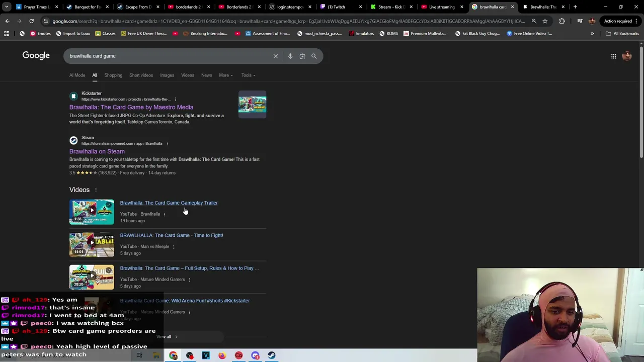Open the Emulators bookmark
644x362 pixels.
tap(361, 33)
